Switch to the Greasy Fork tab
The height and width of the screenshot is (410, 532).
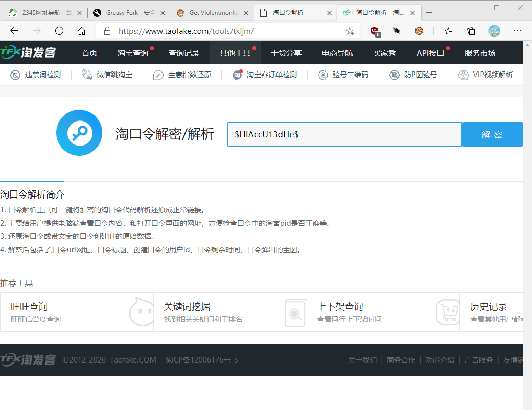click(x=129, y=13)
